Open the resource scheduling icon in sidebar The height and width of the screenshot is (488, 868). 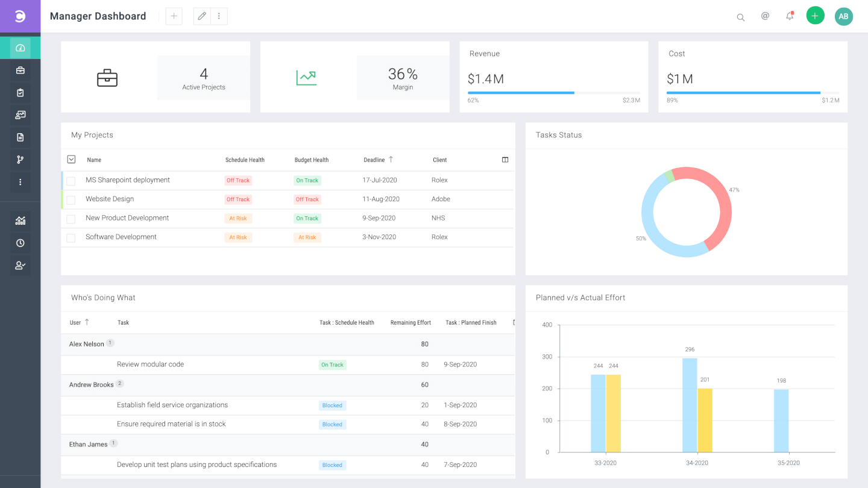click(20, 115)
